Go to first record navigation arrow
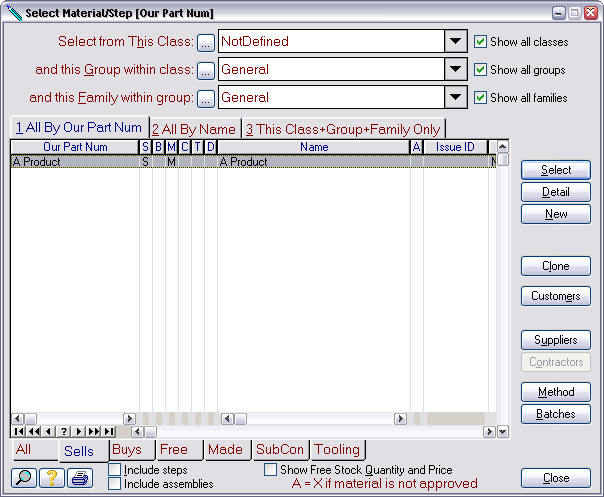Image resolution: width=604 pixels, height=497 pixels. 18,431
